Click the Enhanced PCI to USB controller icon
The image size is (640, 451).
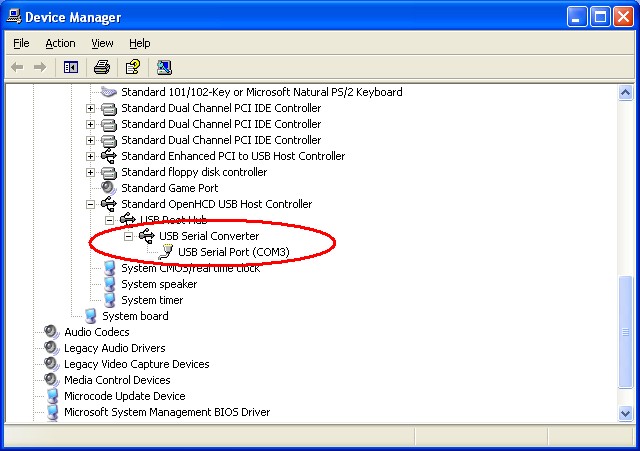click(x=109, y=156)
